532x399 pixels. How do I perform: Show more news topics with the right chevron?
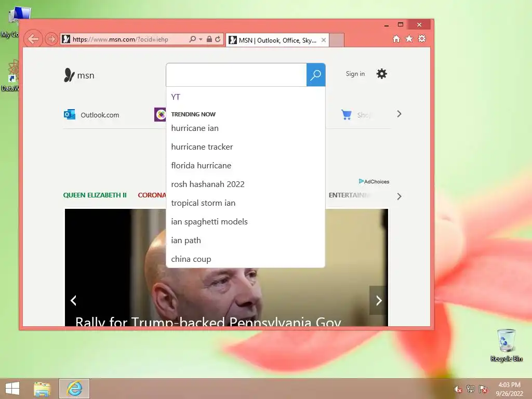coord(399,196)
